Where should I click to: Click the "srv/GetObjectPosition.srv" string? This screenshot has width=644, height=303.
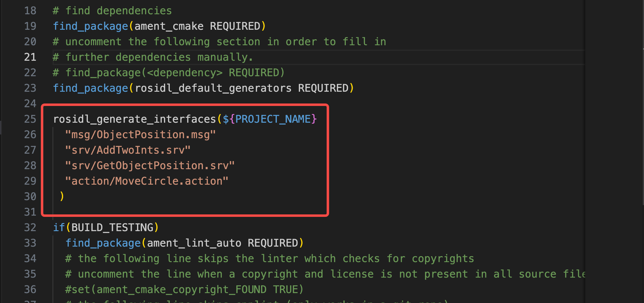click(150, 166)
